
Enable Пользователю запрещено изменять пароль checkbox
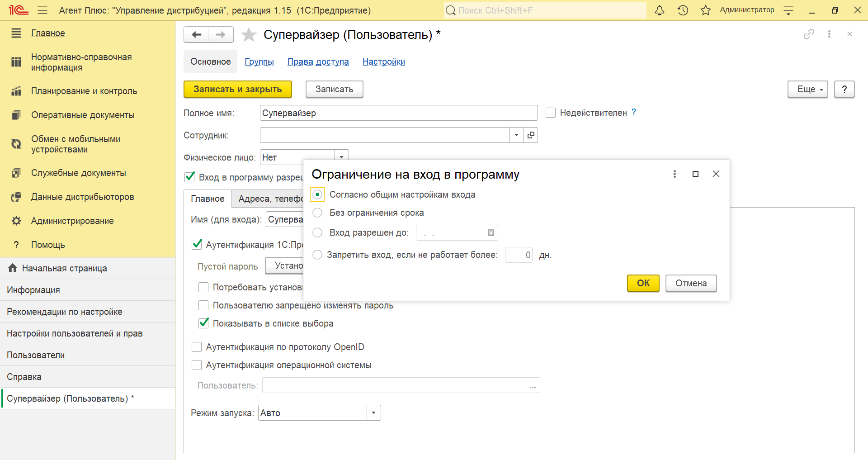(203, 305)
